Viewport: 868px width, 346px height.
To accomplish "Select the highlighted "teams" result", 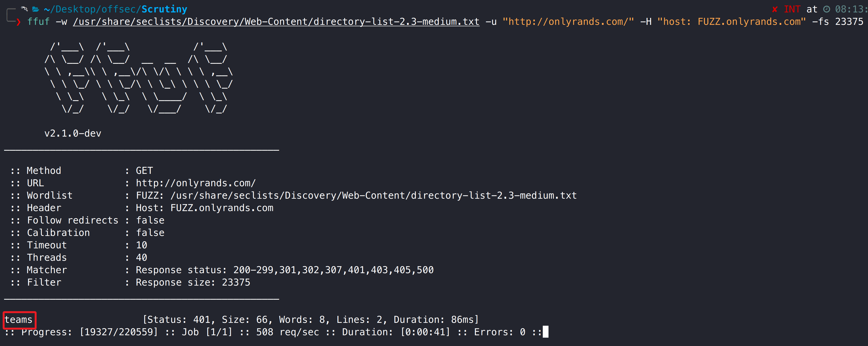I will point(19,320).
